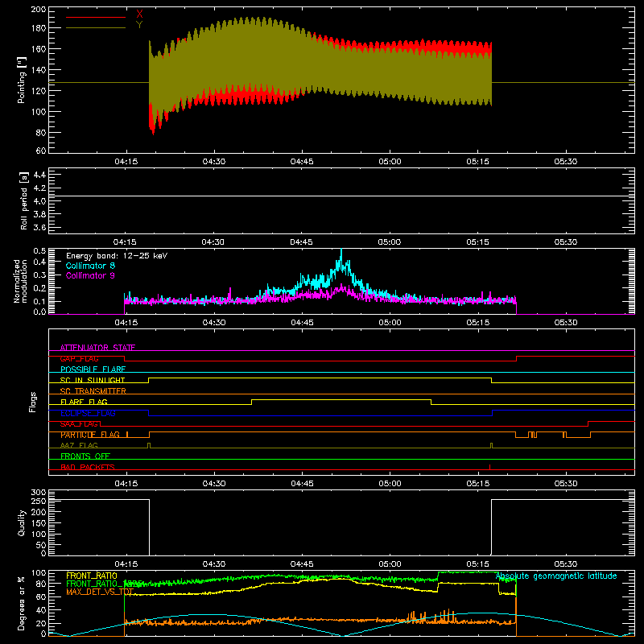The height and width of the screenshot is (644, 644).
Task: Select the FLARE_FLAG label
Action: (x=84, y=402)
